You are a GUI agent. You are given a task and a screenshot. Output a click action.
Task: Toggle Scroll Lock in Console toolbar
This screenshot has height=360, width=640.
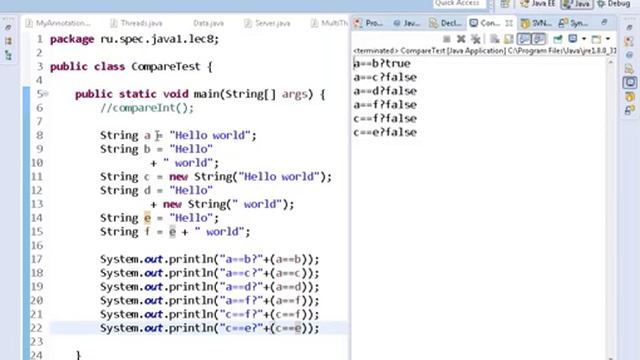coord(509,39)
